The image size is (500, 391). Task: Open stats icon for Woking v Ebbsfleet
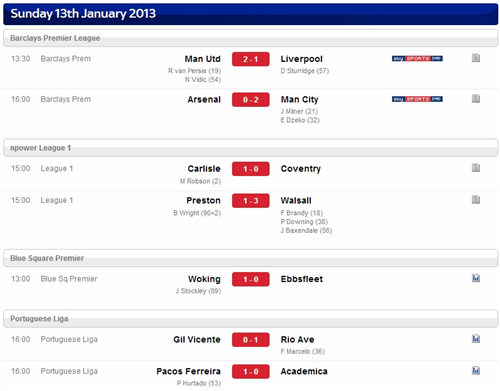(476, 278)
